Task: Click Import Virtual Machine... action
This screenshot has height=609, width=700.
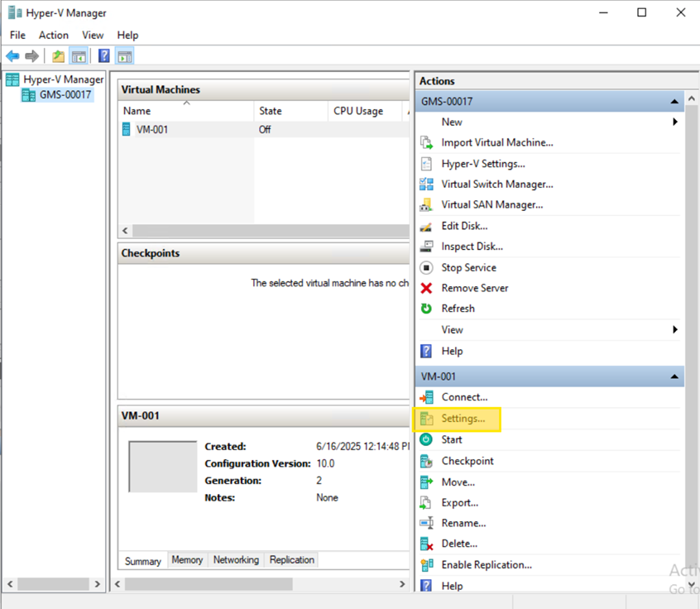Action: point(497,142)
